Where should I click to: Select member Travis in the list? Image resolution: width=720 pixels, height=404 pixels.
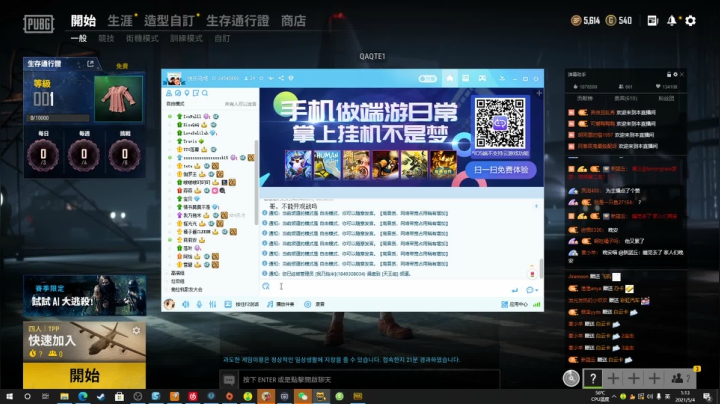pyautogui.click(x=191, y=141)
